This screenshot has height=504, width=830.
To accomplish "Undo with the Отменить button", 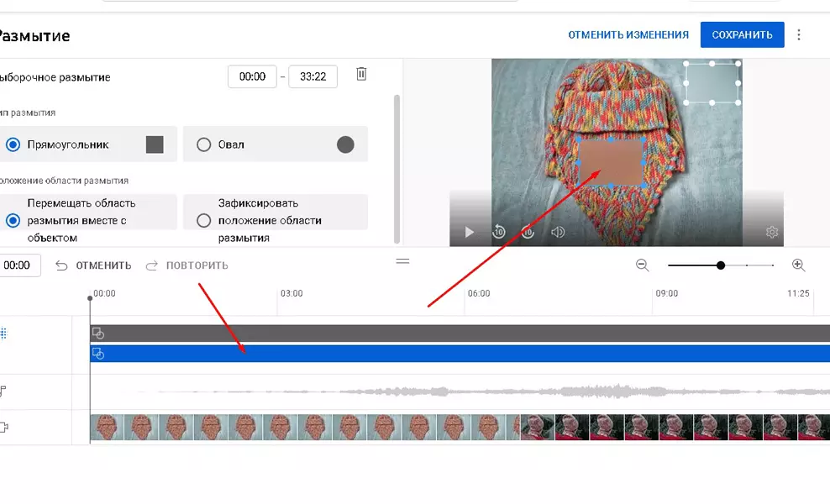I will tap(94, 265).
